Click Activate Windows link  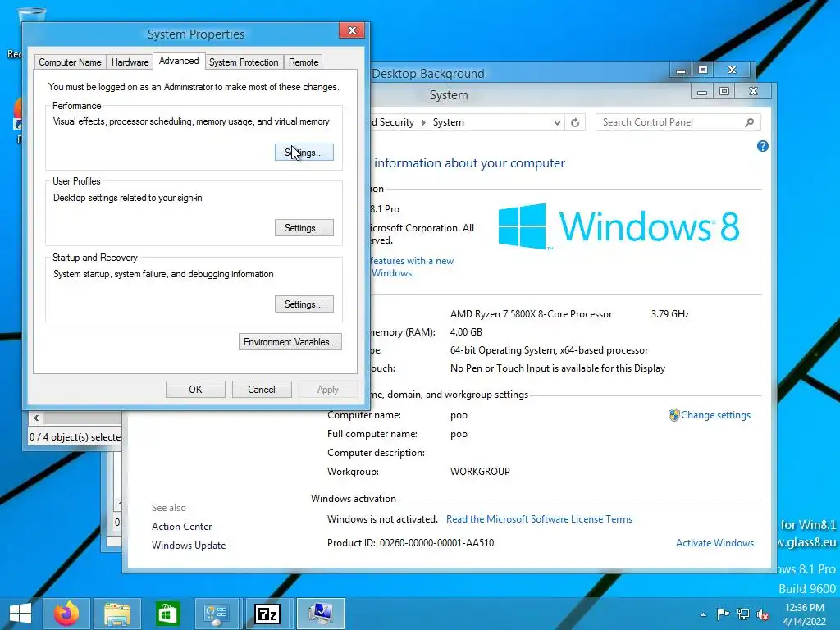(714, 543)
